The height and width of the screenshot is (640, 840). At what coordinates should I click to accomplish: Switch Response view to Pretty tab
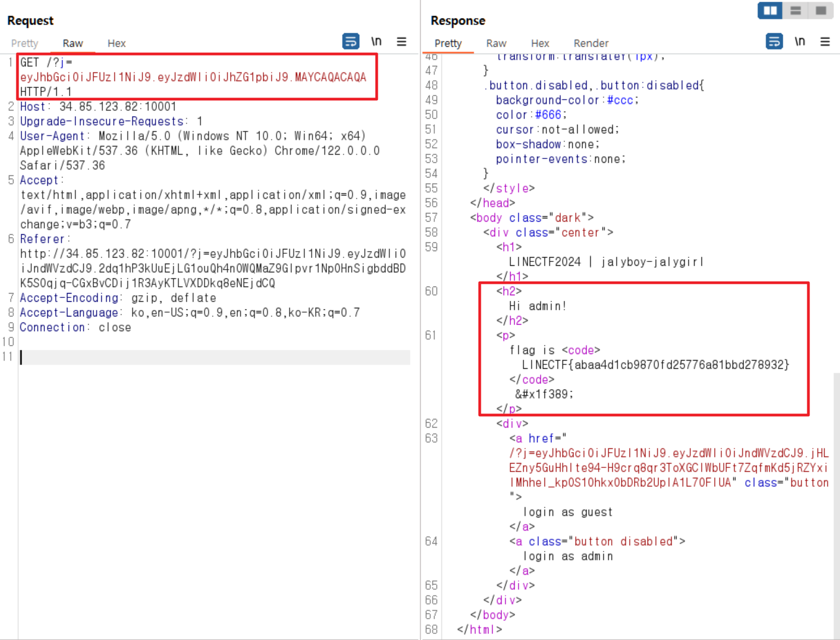[x=448, y=43]
